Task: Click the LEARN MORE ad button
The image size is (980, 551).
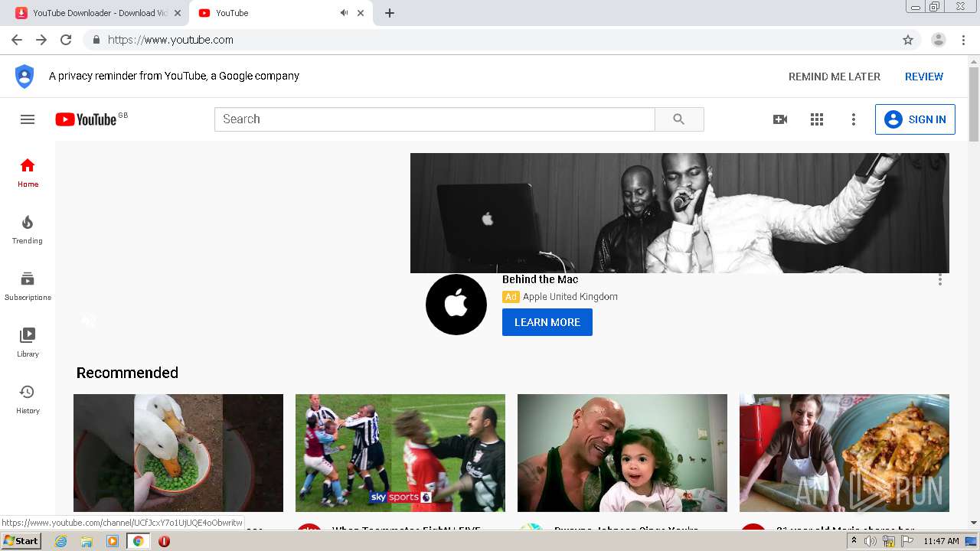Action: pyautogui.click(x=547, y=322)
